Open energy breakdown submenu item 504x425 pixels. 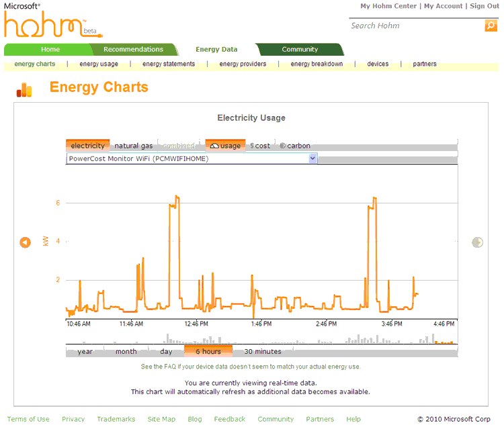coord(317,64)
